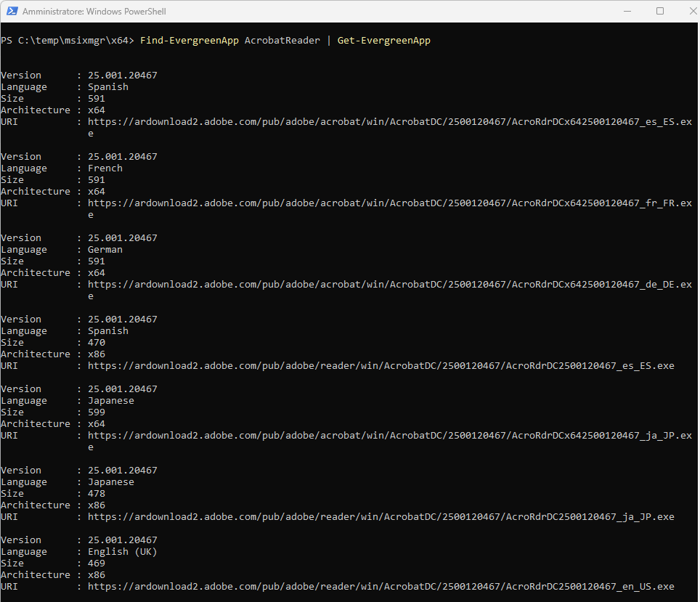Click the PowerShell icon in title bar

coord(12,11)
